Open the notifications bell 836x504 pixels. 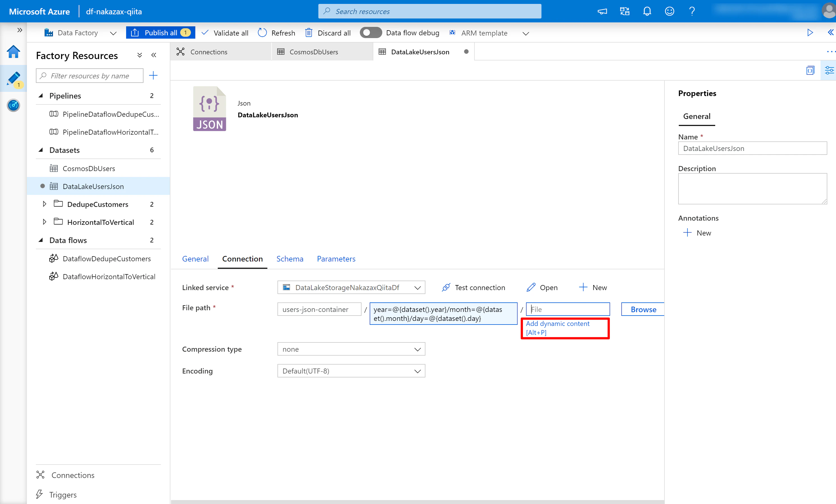click(x=647, y=11)
